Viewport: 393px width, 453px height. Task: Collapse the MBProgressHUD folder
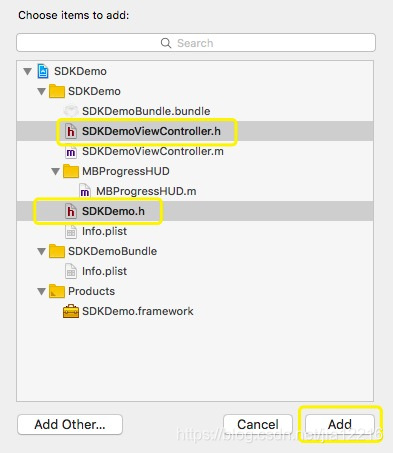pos(55,171)
